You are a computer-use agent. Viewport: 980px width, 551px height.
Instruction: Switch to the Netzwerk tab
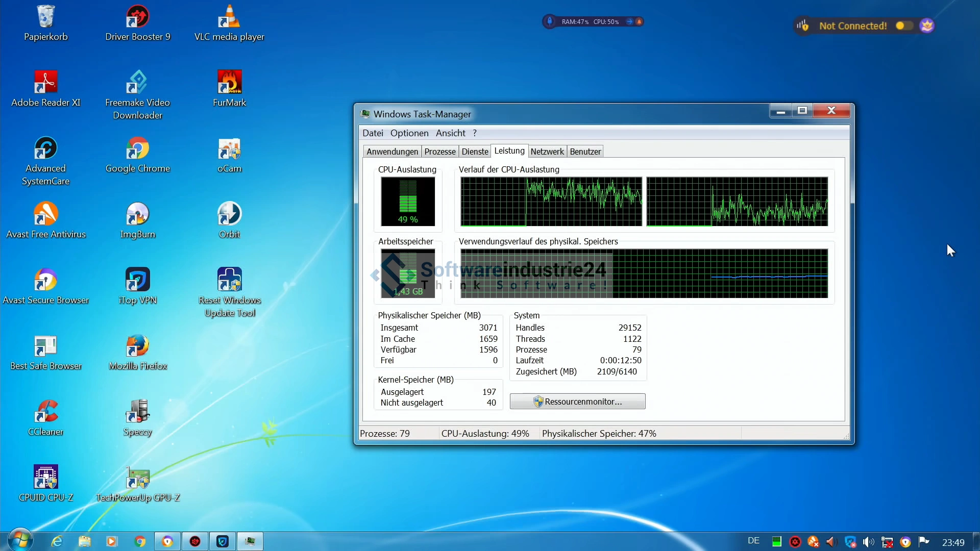pyautogui.click(x=547, y=152)
